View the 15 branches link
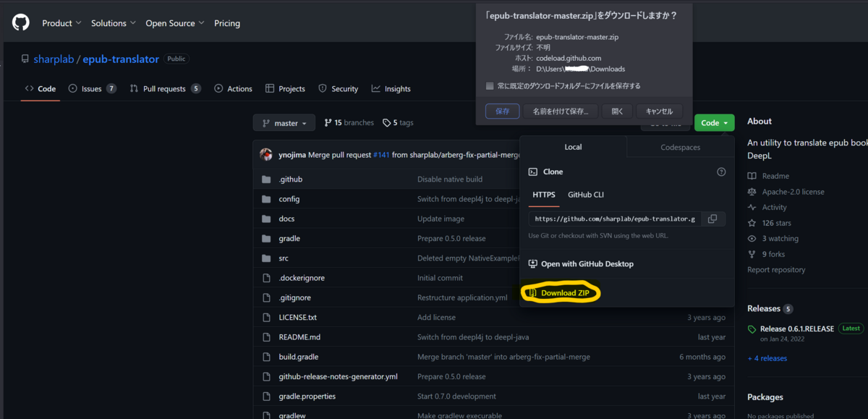The height and width of the screenshot is (419, 868). 349,123
